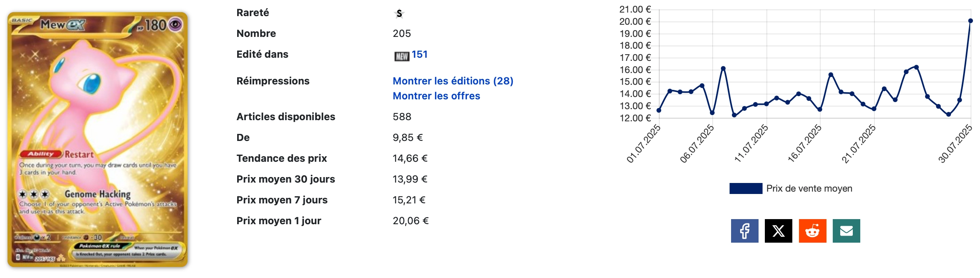
Task: Click the MEW expansion set icon
Action: tap(402, 56)
